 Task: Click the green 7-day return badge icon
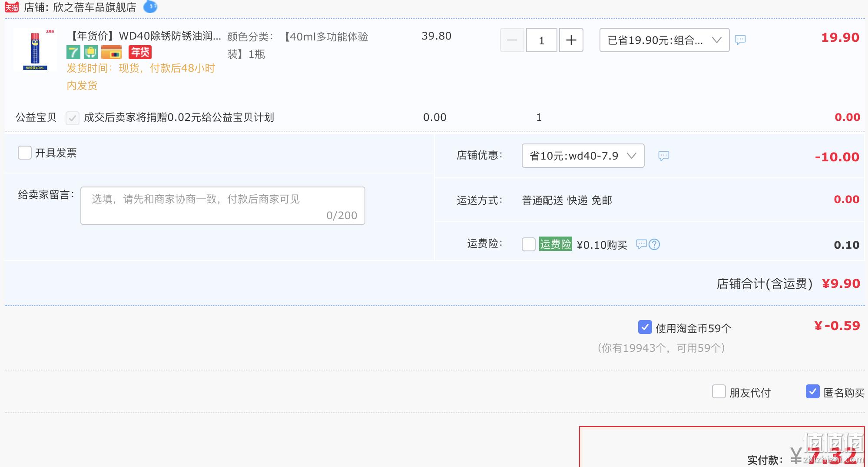tap(73, 52)
